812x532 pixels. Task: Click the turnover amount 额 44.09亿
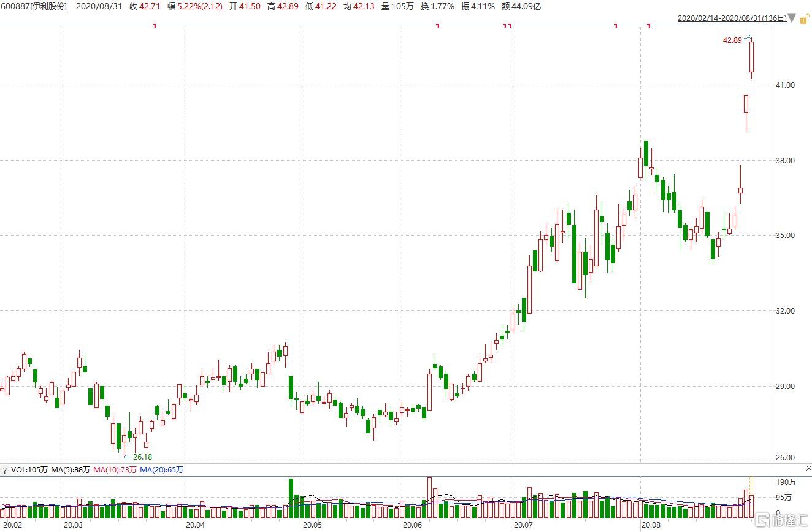pyautogui.click(x=521, y=6)
